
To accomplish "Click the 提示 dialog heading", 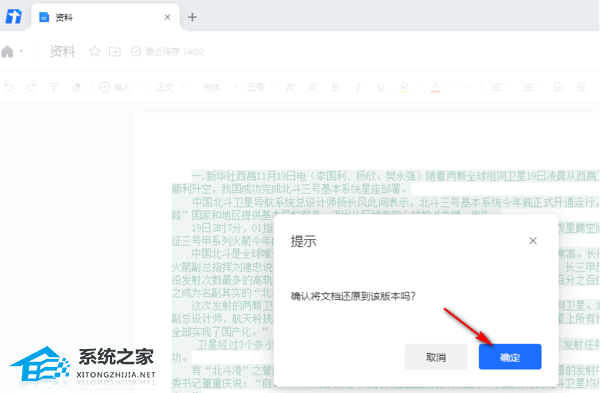I will pyautogui.click(x=303, y=241).
